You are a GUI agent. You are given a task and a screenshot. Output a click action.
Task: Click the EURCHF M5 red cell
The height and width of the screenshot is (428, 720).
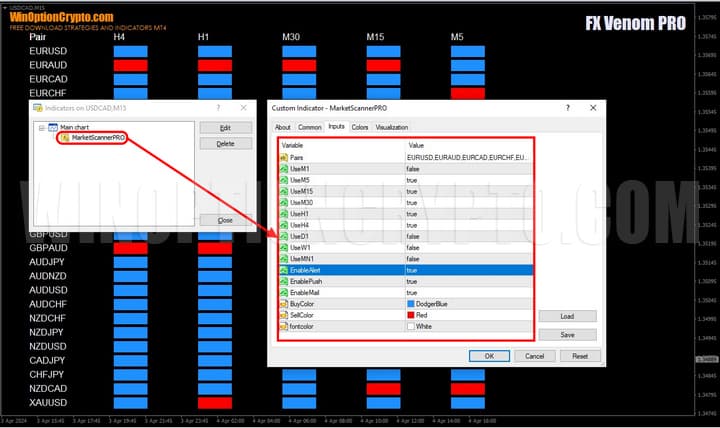point(468,93)
